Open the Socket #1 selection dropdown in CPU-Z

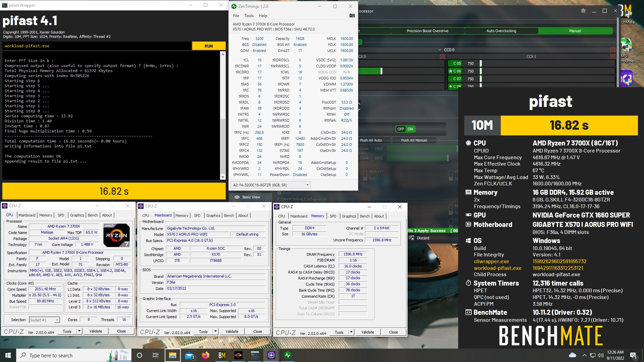pos(44,320)
